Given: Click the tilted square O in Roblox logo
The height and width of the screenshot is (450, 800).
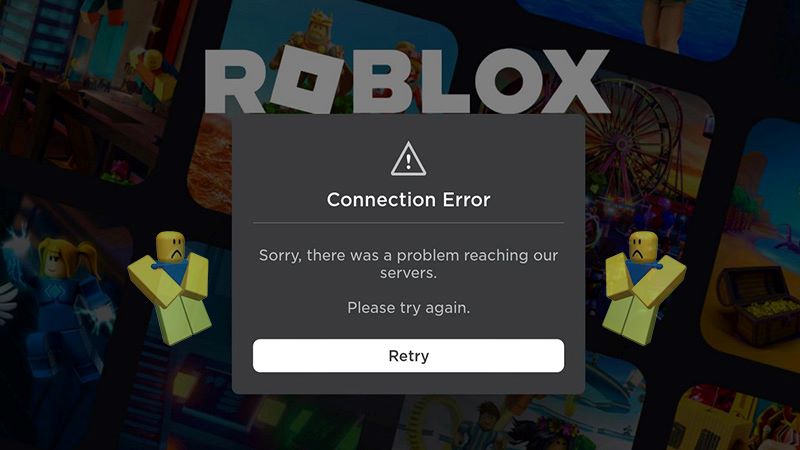Looking at the screenshot, I should (x=307, y=80).
